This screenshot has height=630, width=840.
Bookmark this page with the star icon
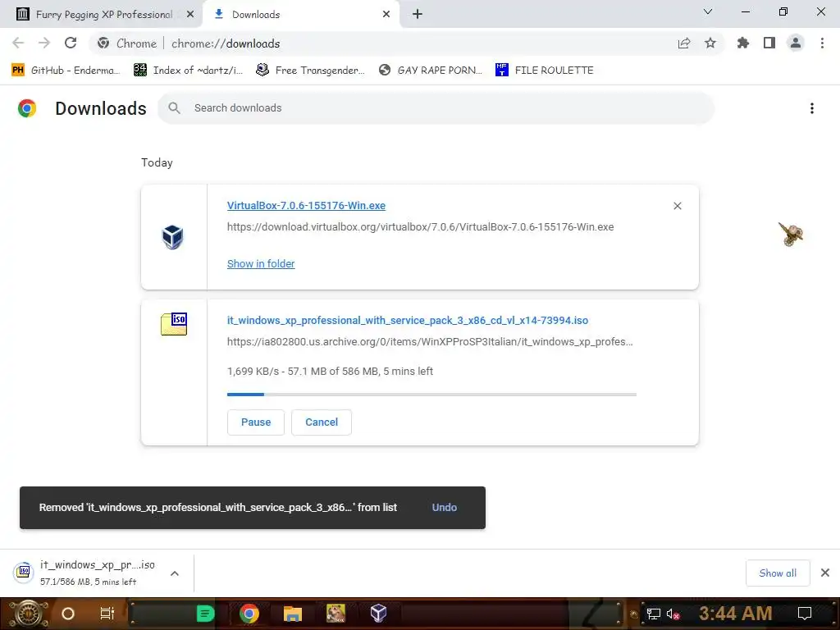click(710, 43)
